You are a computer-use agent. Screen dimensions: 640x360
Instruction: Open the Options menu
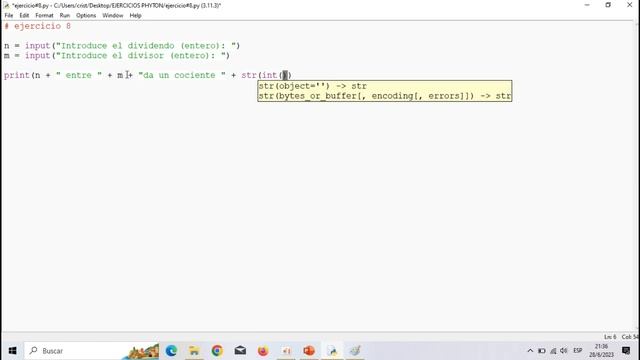pos(86,16)
